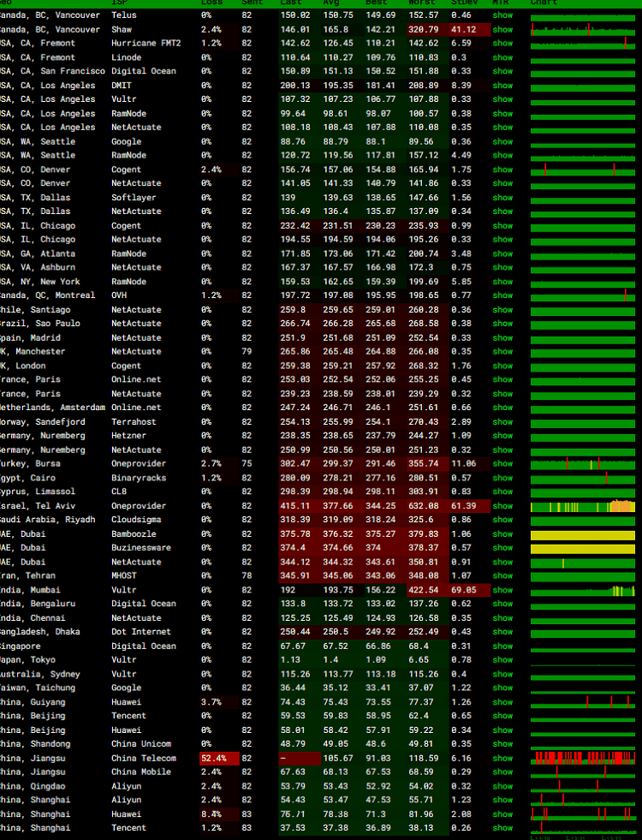Click the red-striped China Telecom Jiangsu chart
The height and width of the screenshot is (840, 642).
[583, 758]
